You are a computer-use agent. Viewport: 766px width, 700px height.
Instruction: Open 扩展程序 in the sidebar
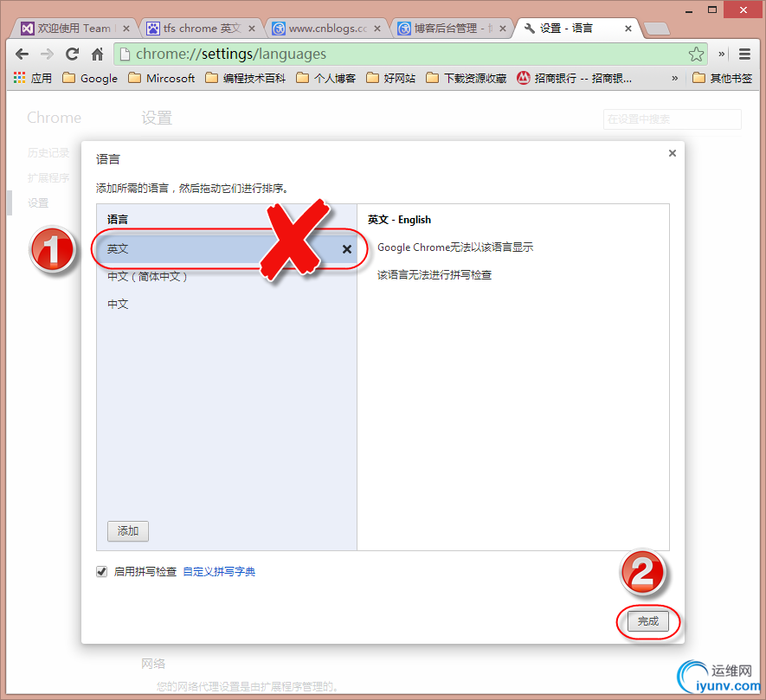point(48,177)
